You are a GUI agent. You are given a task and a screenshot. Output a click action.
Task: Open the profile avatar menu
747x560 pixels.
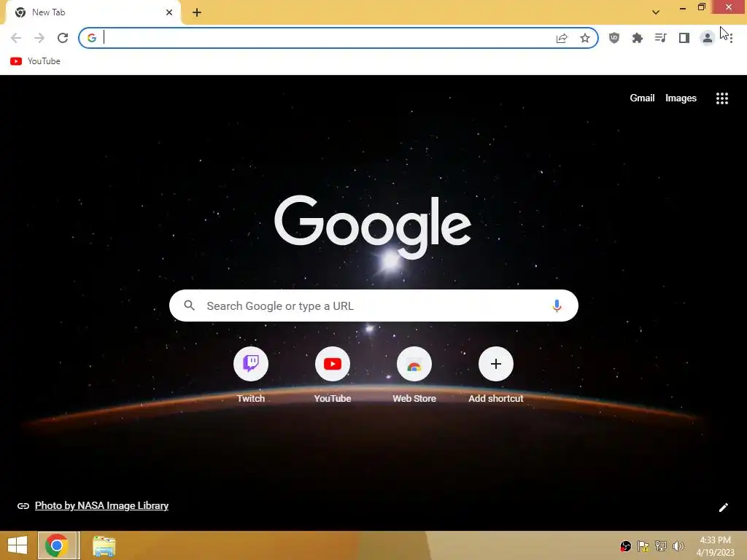708,38
